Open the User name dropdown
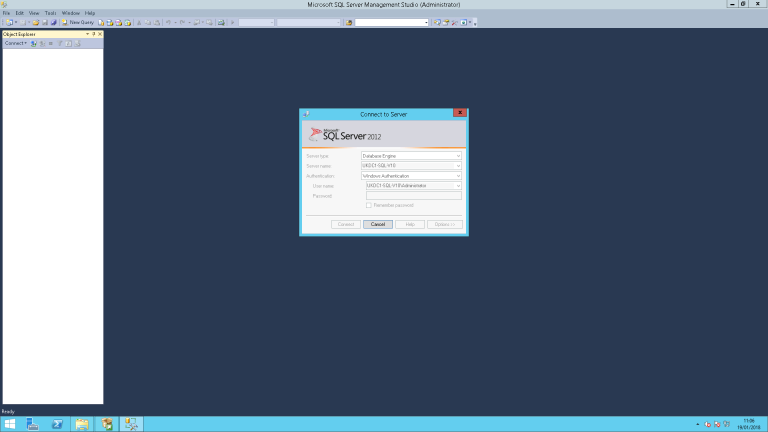This screenshot has height=432, width=768. tap(458, 186)
